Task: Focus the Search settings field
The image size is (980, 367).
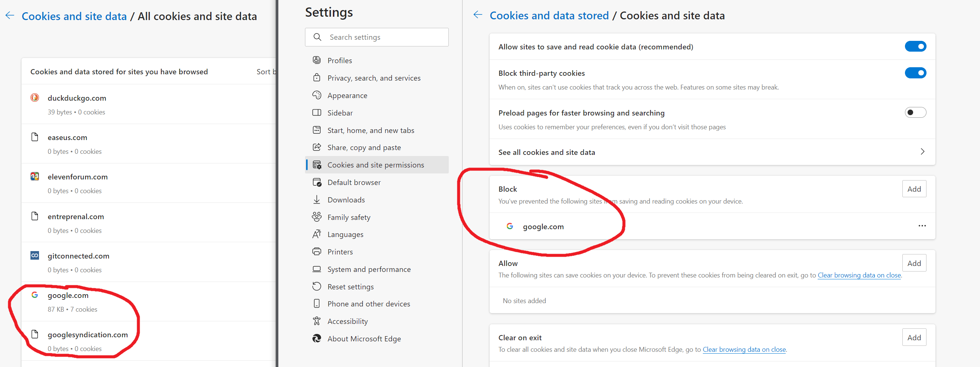Action: (377, 37)
